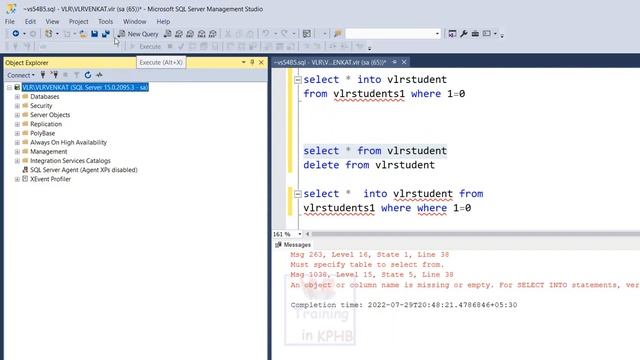Open the New Project dropdown arrow
Image resolution: width=640 pixels, height=360 pixels.
click(x=57, y=34)
